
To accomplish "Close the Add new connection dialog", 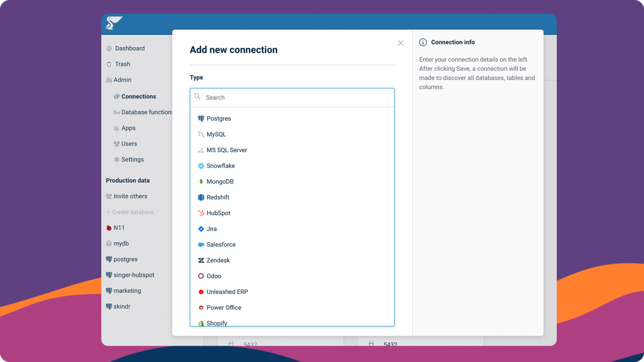I will (400, 43).
